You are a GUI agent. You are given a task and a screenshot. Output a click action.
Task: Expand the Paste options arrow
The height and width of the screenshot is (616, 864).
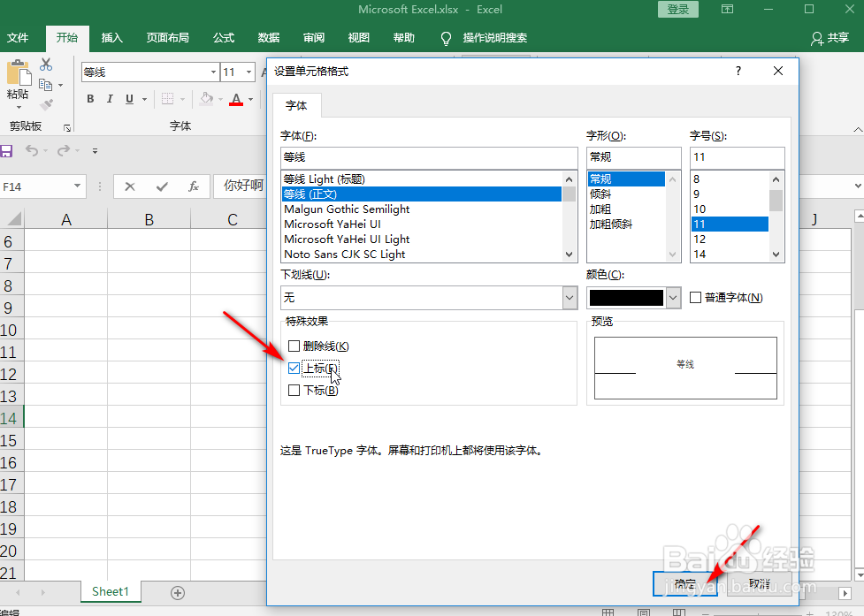[19, 107]
